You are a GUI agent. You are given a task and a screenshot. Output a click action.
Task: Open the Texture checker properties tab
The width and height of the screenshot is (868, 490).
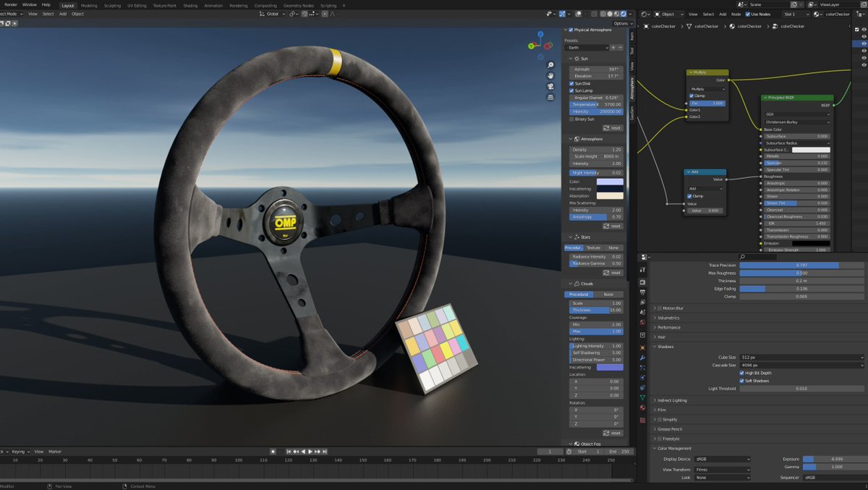[x=642, y=420]
